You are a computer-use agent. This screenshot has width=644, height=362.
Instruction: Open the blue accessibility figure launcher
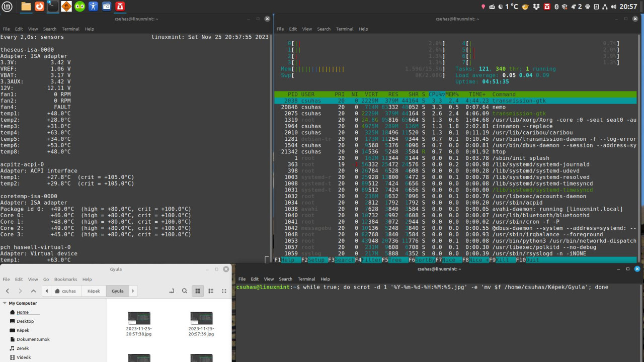[x=93, y=7]
